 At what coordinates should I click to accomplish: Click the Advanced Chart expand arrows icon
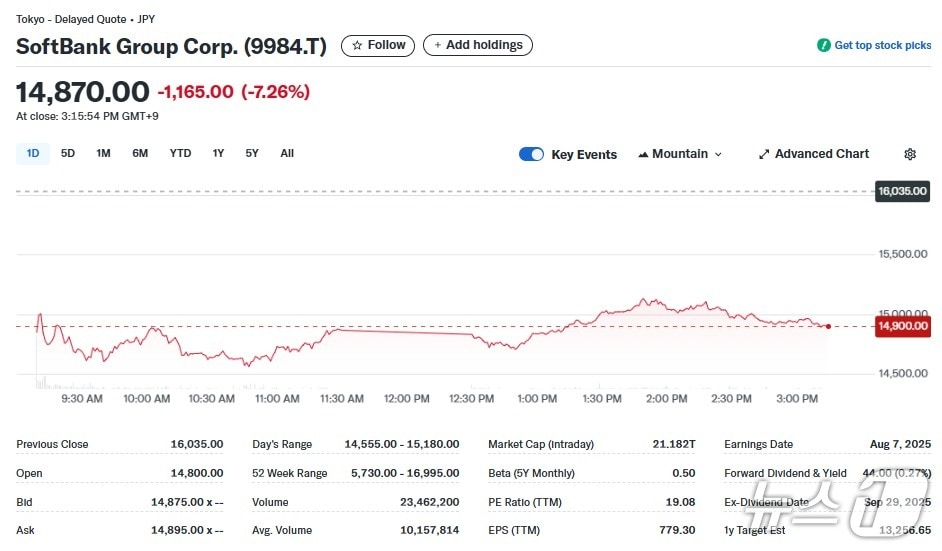(x=764, y=154)
